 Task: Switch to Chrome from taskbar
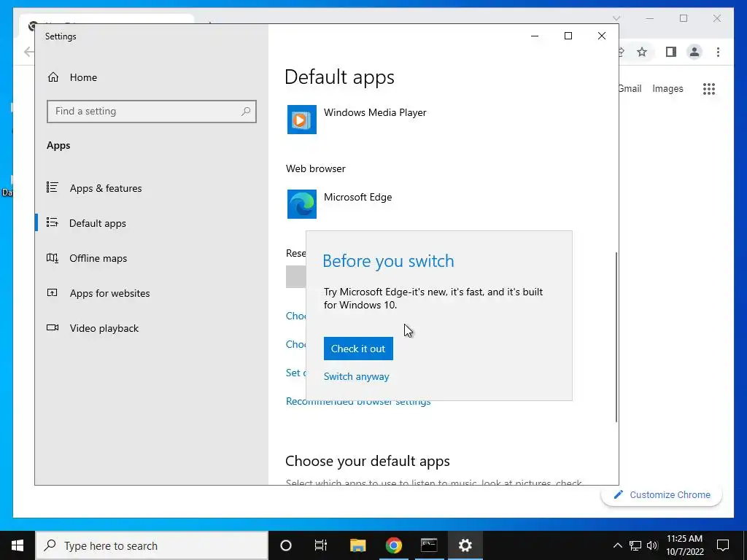393,545
